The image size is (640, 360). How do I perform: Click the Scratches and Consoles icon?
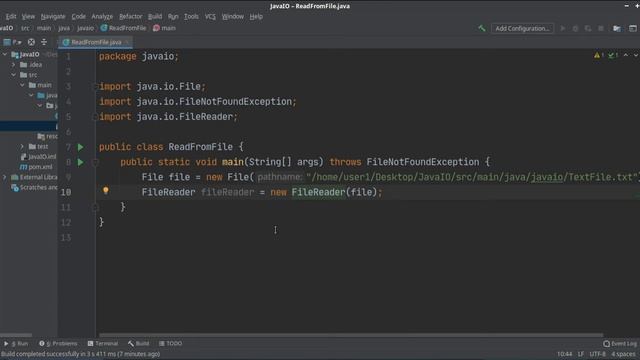[15, 187]
